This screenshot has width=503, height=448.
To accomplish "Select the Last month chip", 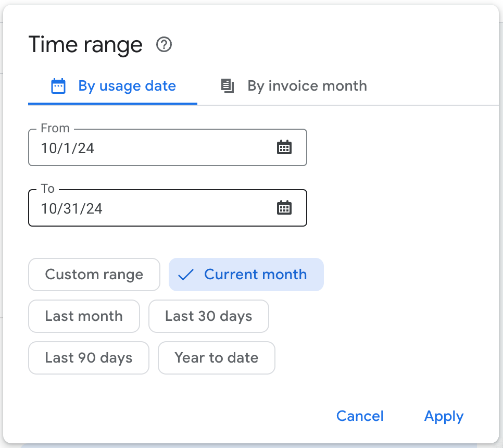I will (x=84, y=316).
